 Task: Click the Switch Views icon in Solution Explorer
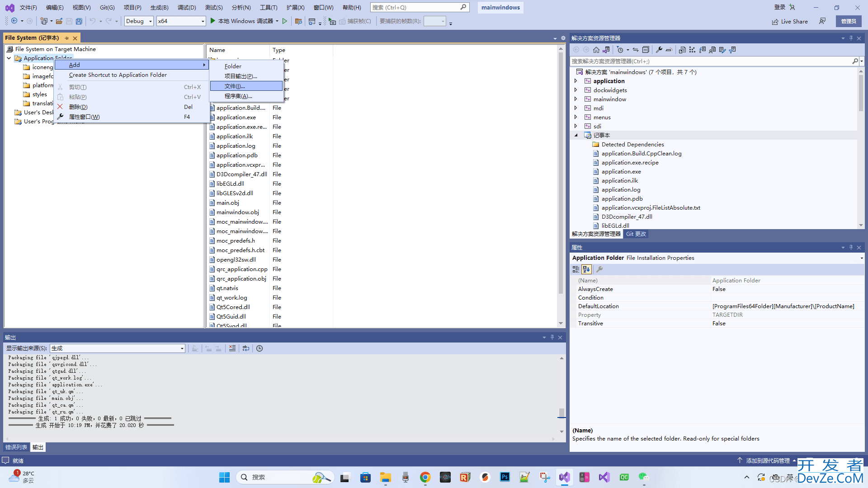[606, 50]
